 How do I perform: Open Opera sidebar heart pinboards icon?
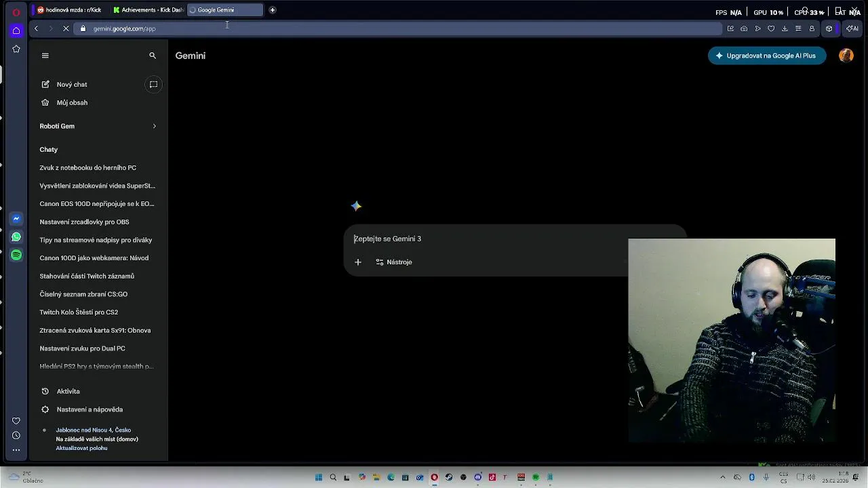click(16, 421)
